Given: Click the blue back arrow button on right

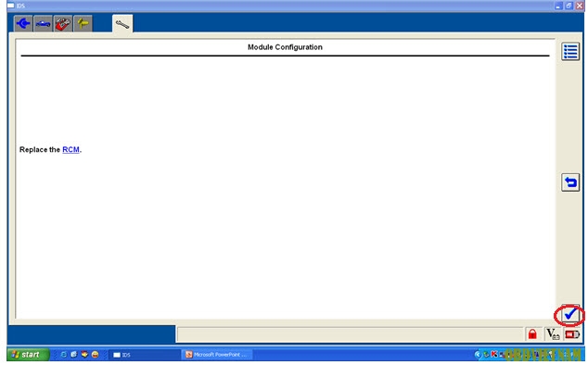Looking at the screenshot, I should 570,182.
